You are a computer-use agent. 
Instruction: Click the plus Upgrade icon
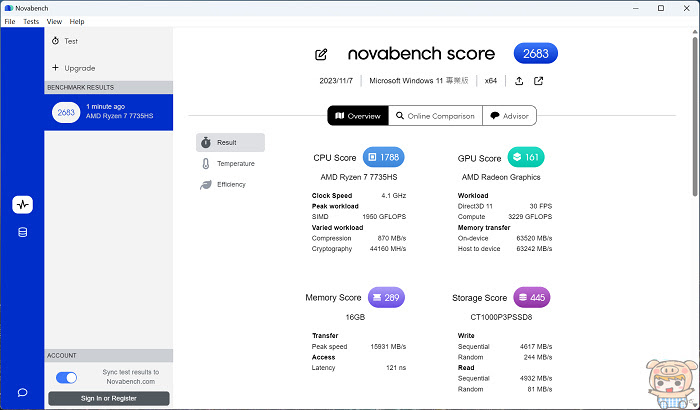click(x=55, y=67)
